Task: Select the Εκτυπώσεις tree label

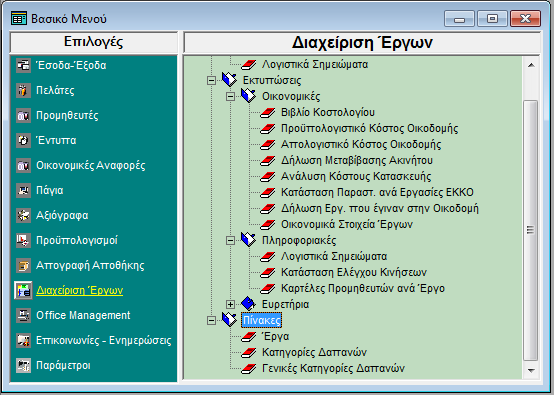Action: pos(272,80)
